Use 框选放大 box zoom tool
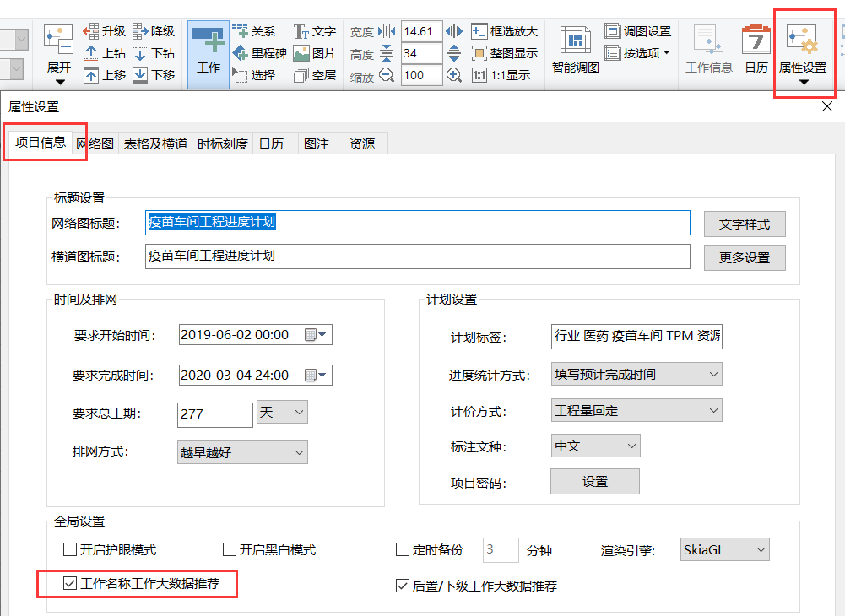Viewport: 845px width, 616px height. click(505, 31)
